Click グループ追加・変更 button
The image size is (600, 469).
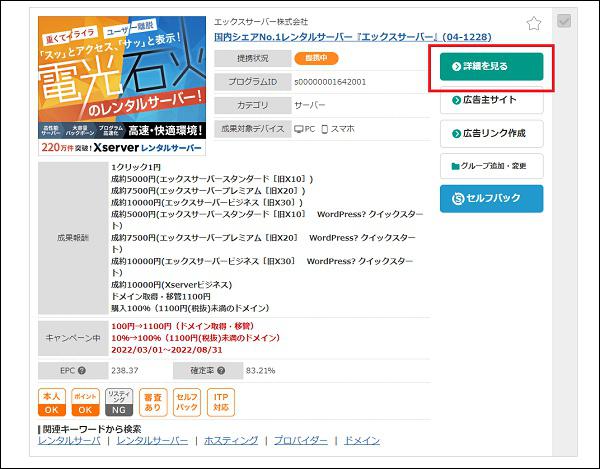click(491, 166)
